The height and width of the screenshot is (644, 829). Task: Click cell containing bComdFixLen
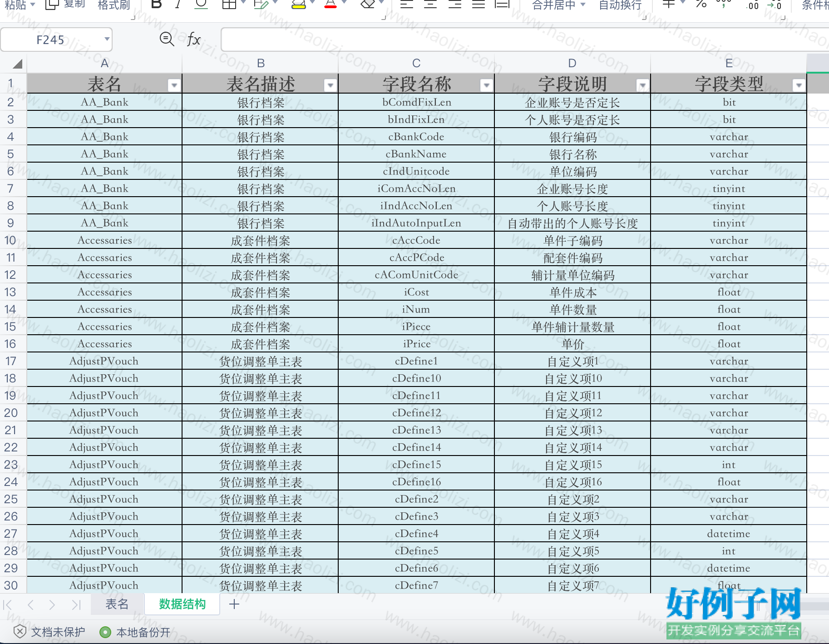click(x=416, y=102)
